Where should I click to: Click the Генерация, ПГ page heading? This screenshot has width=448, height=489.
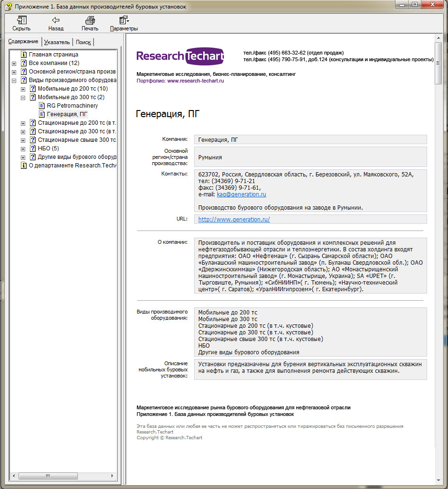[x=168, y=114]
